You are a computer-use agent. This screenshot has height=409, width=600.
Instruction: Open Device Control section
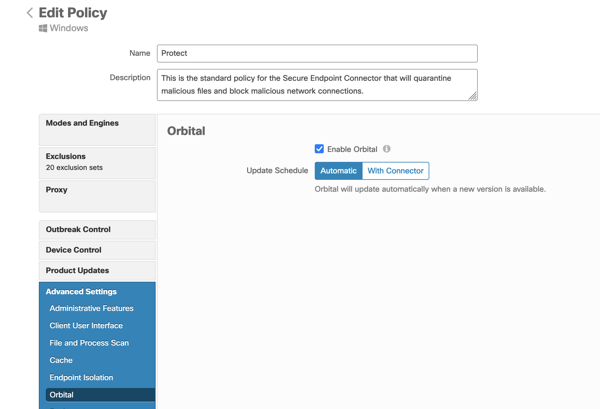click(x=97, y=250)
